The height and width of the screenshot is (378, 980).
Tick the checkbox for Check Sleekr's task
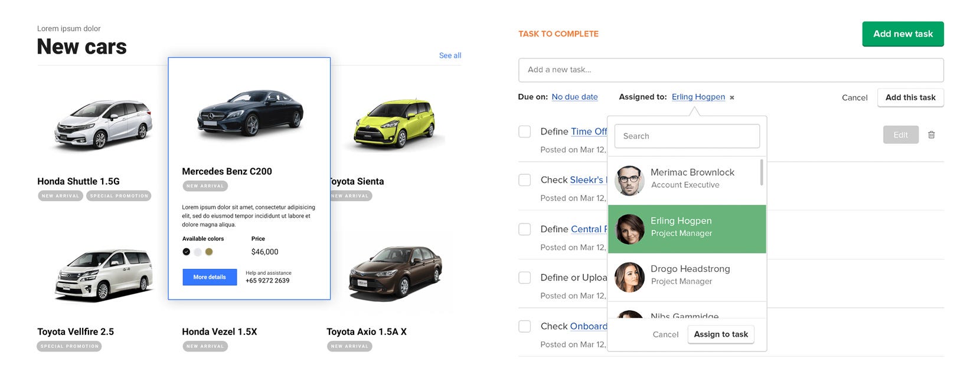(524, 180)
